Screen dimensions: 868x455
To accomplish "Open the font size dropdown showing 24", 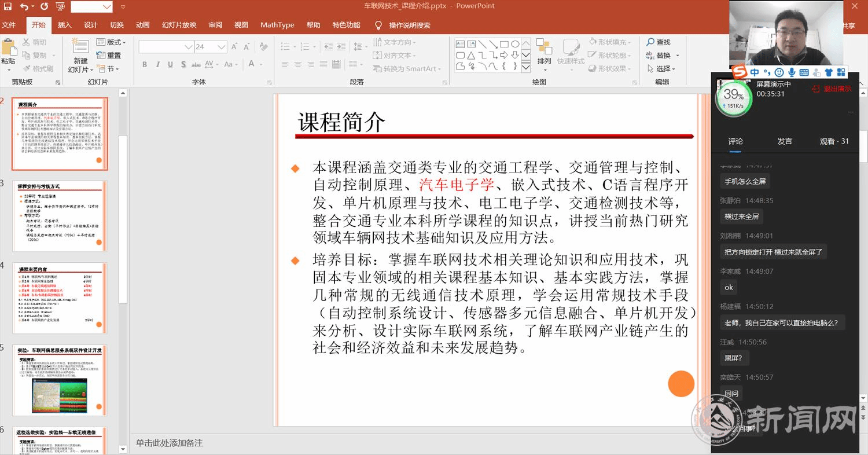I will pos(221,47).
